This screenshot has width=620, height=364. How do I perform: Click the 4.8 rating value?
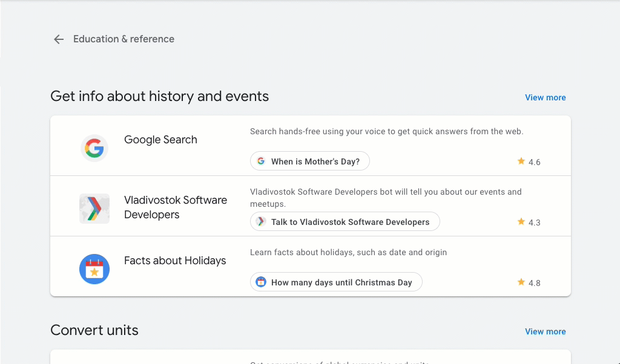[534, 283]
